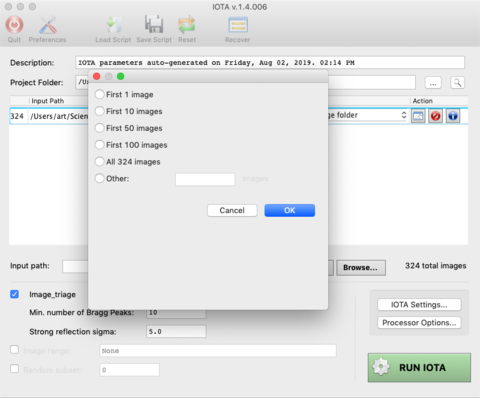Select the First 10 images option

[99, 111]
